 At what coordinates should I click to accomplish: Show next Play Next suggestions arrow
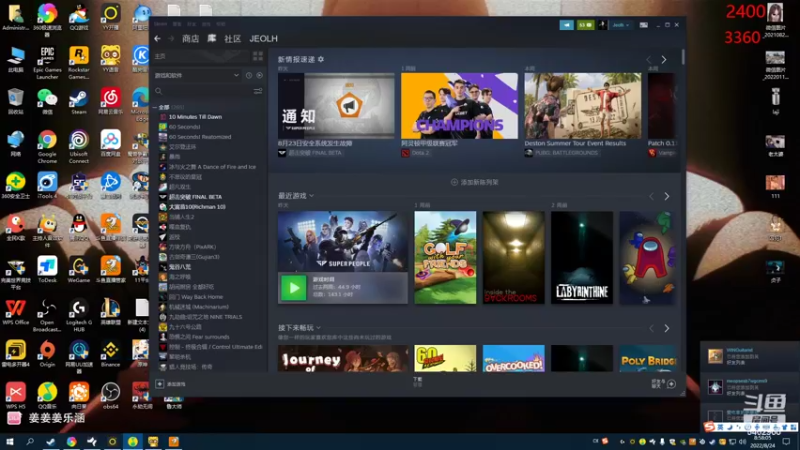[x=666, y=328]
